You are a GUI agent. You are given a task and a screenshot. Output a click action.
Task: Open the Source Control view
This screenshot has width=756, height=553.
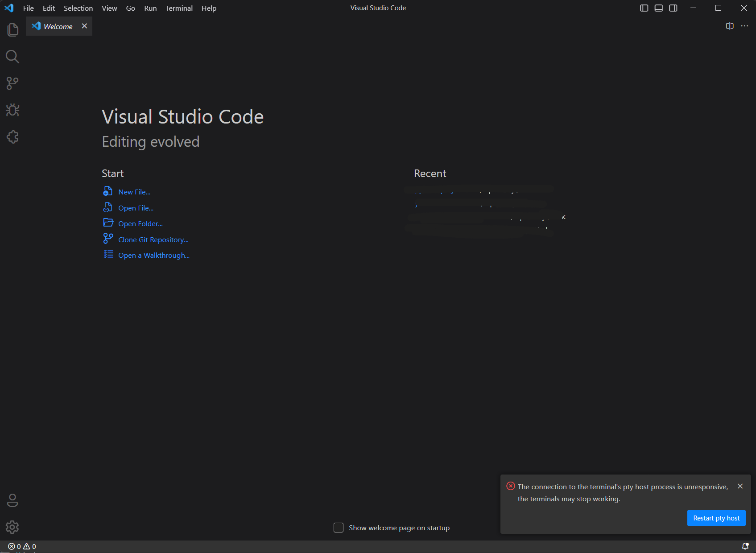(x=12, y=83)
